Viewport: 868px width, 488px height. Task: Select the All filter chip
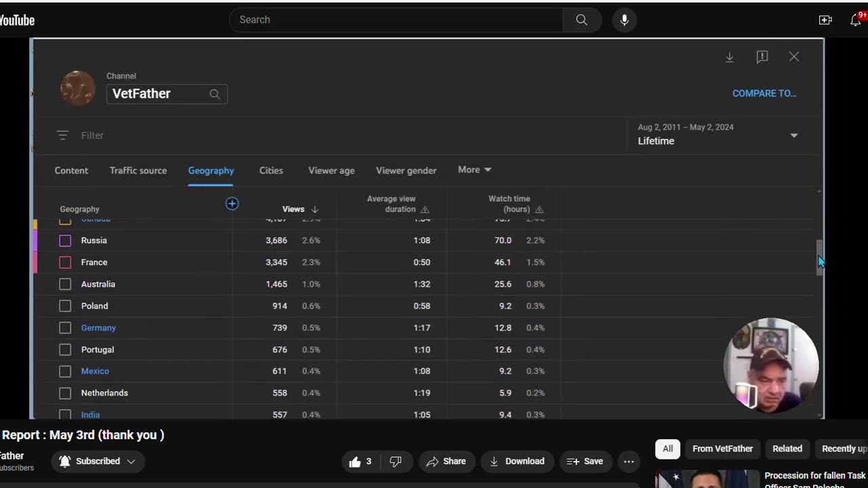tap(668, 449)
